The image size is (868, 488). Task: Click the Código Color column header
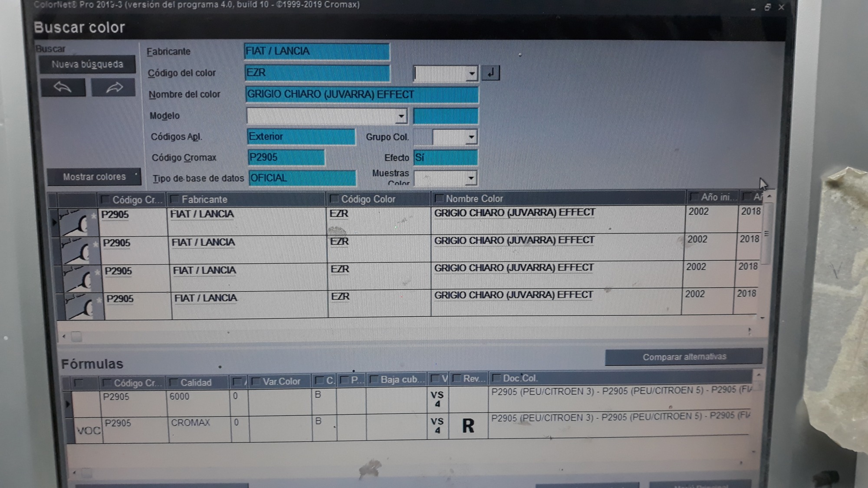368,199
